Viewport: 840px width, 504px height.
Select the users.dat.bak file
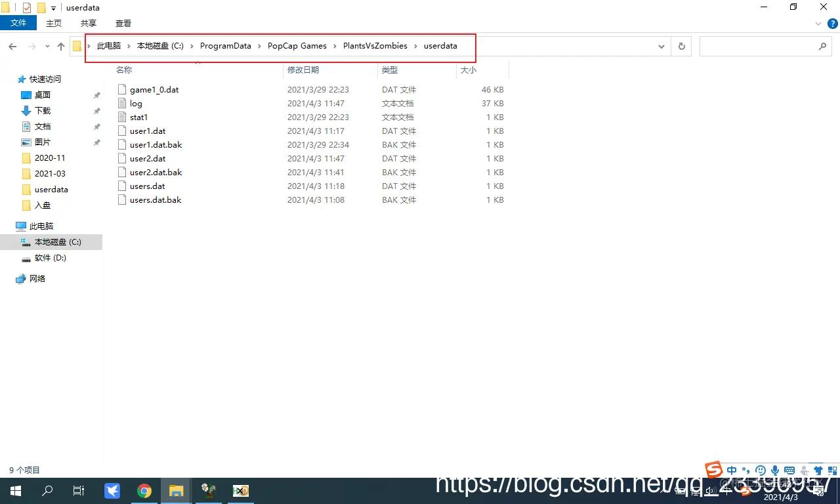(156, 199)
